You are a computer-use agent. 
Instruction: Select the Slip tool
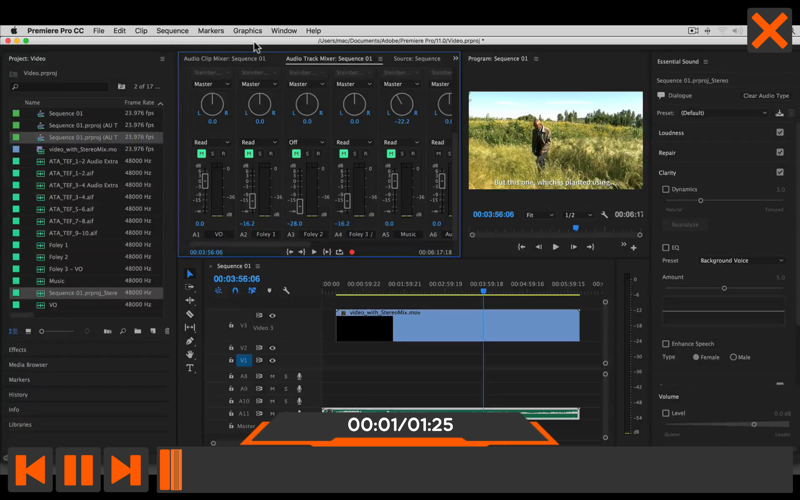[190, 327]
